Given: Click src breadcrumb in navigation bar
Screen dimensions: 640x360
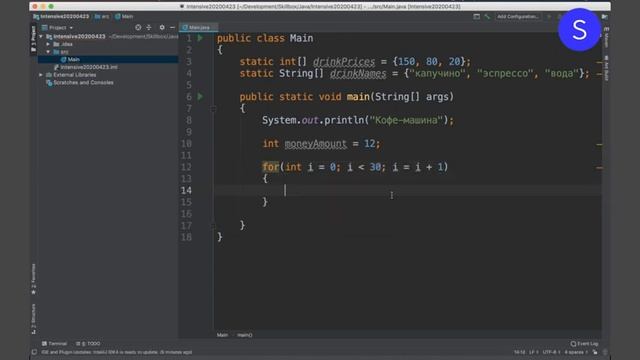Looking at the screenshot, I should (102, 17).
